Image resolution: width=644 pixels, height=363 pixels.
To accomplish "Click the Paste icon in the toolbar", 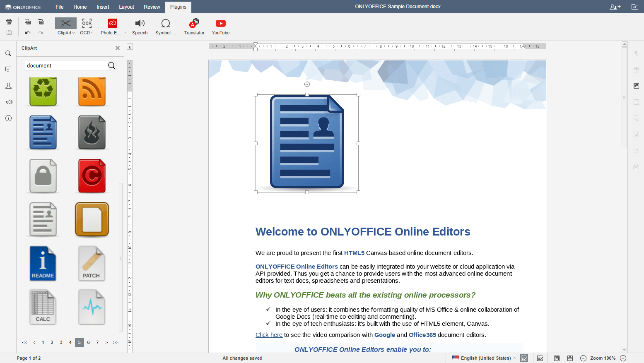I will [41, 22].
